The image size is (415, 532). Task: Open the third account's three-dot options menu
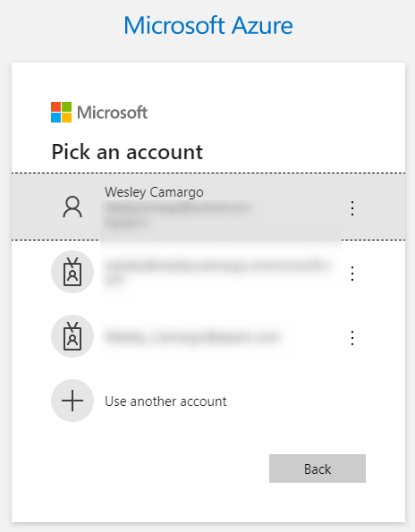coord(352,338)
